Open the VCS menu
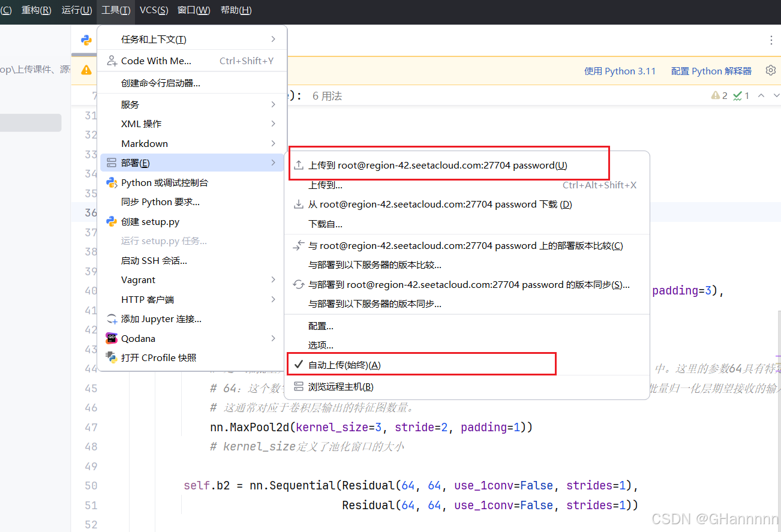This screenshot has width=781, height=532. click(155, 10)
